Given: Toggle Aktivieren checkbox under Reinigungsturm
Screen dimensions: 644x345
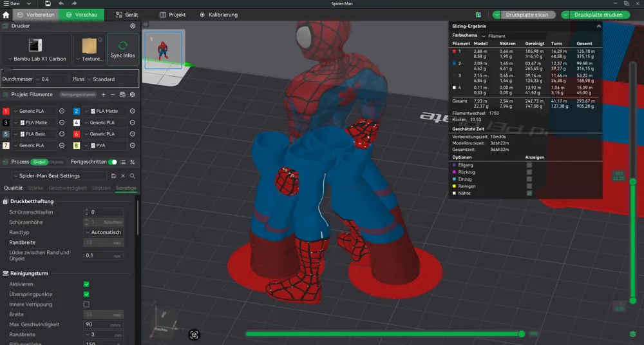Looking at the screenshot, I should (x=86, y=284).
